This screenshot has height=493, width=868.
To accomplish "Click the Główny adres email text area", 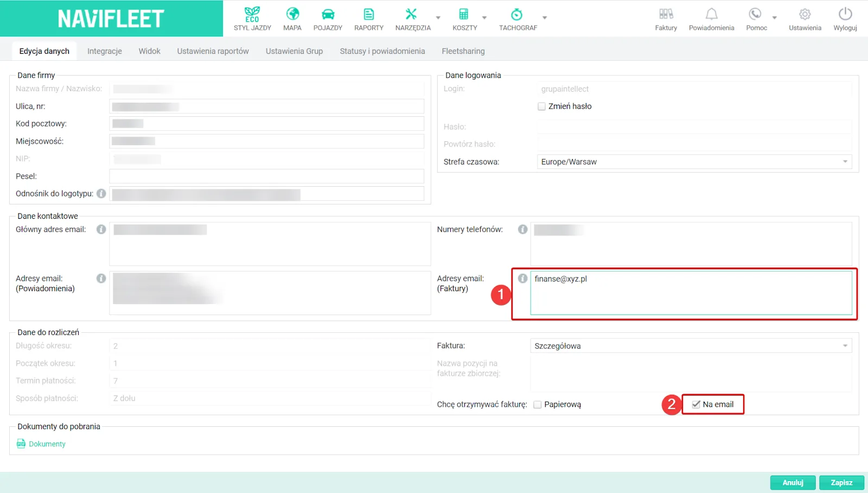I will click(270, 244).
